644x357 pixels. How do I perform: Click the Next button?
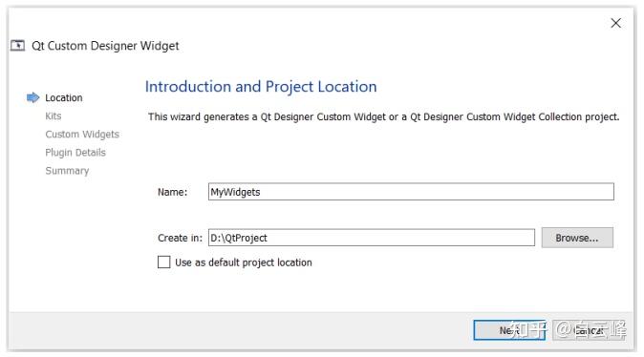(x=509, y=330)
